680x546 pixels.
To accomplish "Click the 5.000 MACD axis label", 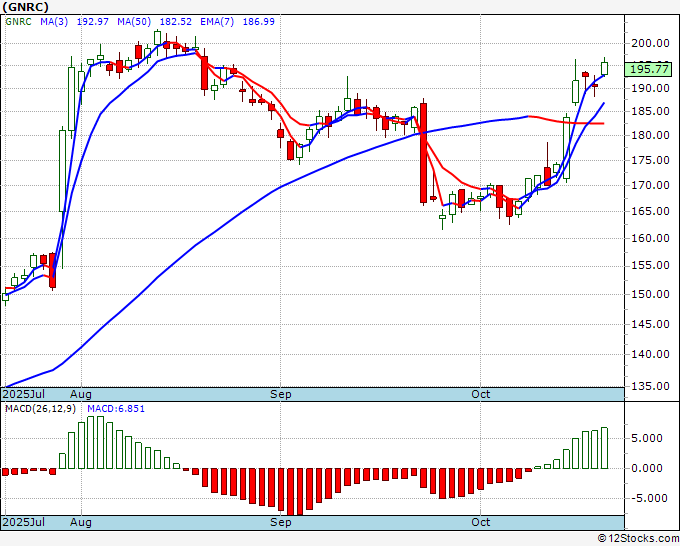I will coord(649,438).
